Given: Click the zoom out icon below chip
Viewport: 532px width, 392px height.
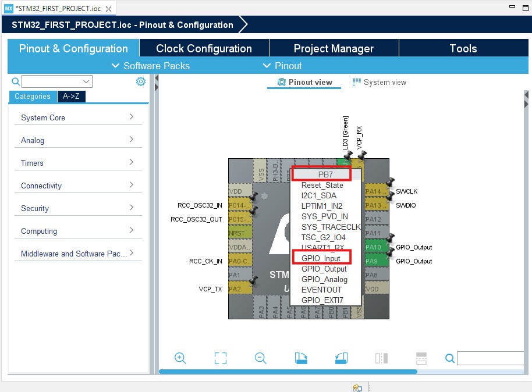Looking at the screenshot, I should click(x=261, y=358).
